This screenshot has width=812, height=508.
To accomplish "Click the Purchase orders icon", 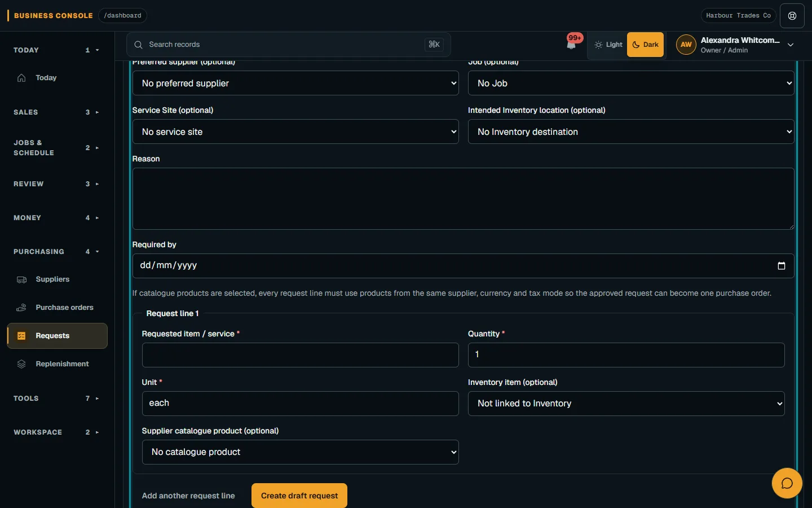I will tap(21, 308).
